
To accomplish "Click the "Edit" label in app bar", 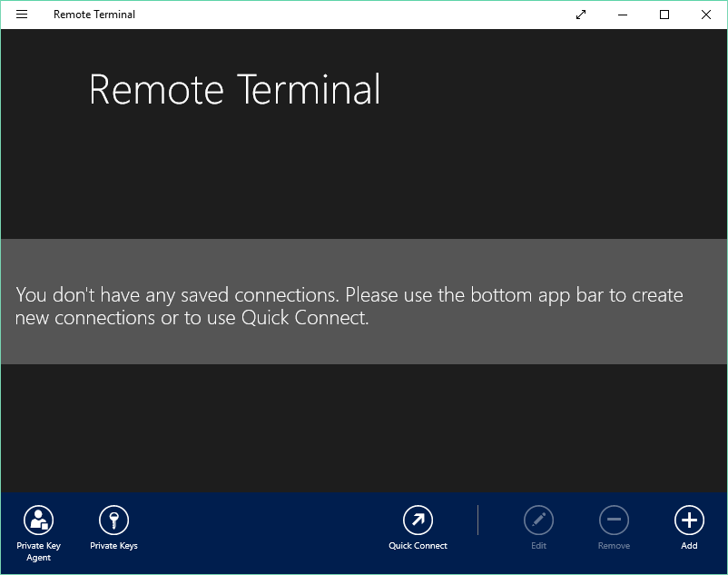I will 538,546.
